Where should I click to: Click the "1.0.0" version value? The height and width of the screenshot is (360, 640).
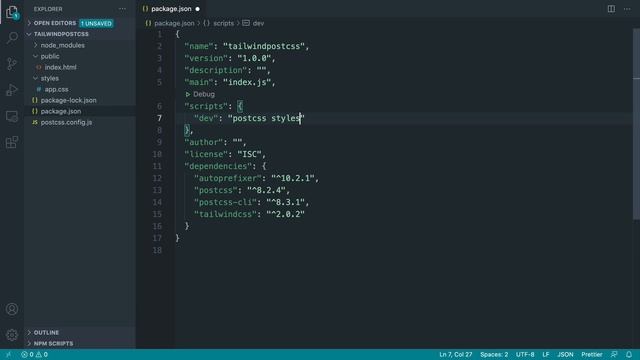tap(254, 58)
